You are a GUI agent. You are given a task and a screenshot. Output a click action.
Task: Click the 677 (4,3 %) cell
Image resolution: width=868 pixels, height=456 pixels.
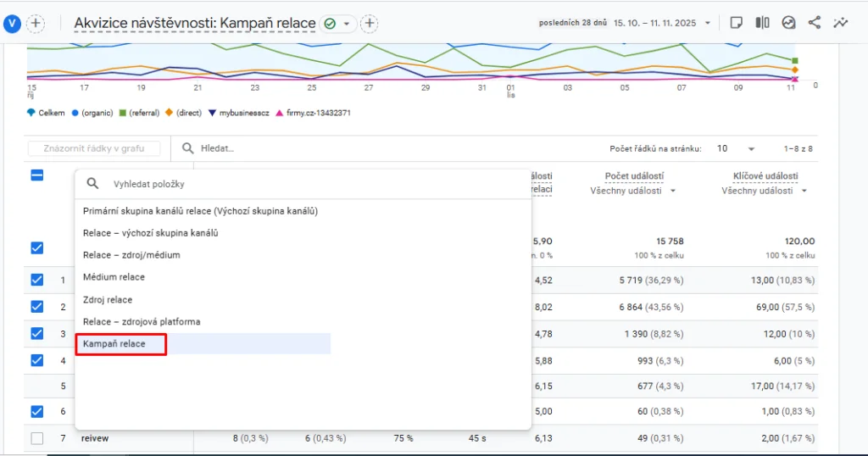[x=659, y=386]
